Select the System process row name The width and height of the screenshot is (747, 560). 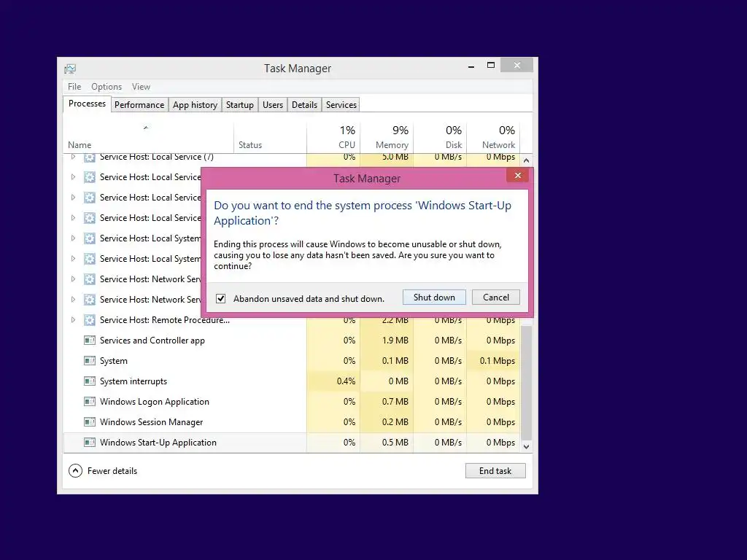113,361
